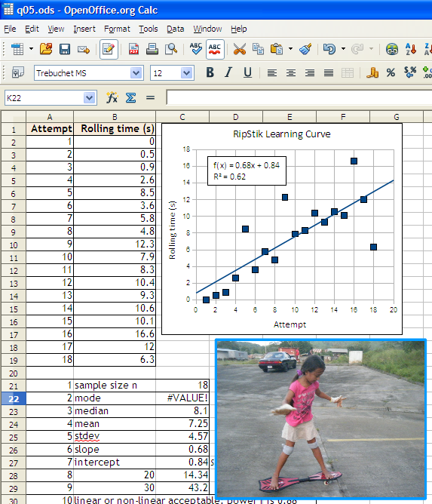Sort ascending with the A-Z icon
Viewport: 432px width, 504px height.
coord(411,49)
